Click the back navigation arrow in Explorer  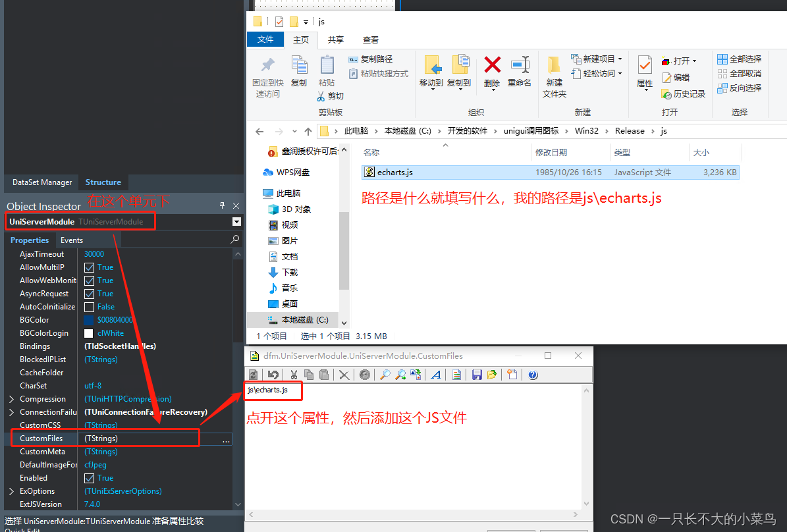pos(259,131)
